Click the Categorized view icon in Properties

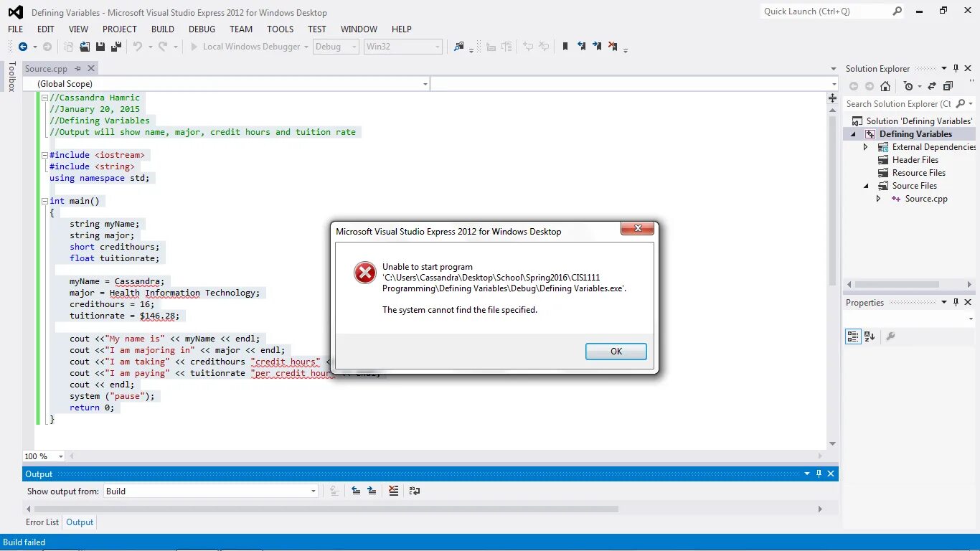point(853,336)
